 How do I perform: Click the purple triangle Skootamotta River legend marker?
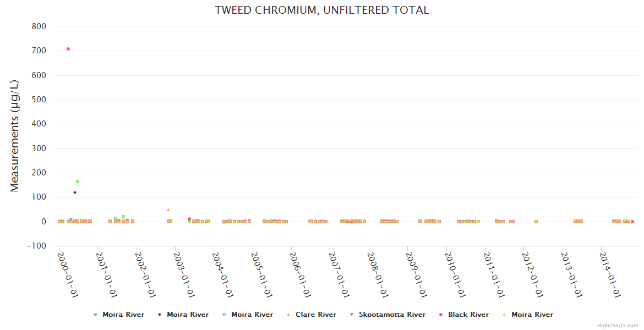tap(352, 315)
